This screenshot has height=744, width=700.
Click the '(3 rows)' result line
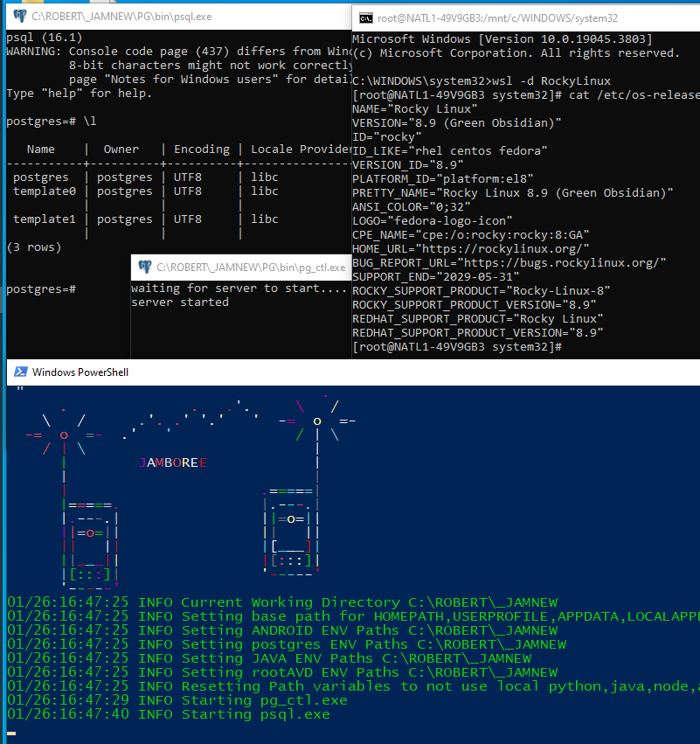tap(34, 247)
